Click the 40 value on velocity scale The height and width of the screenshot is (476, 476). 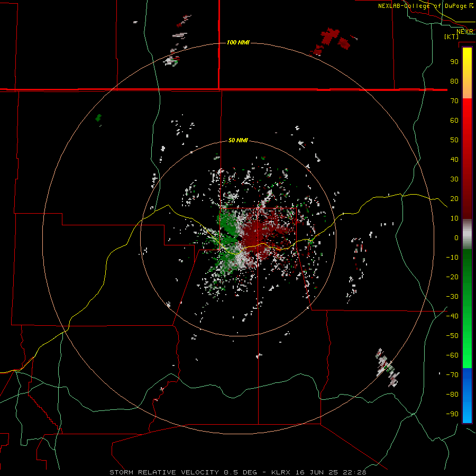(454, 159)
